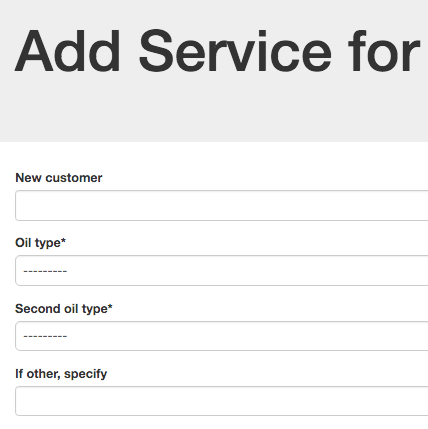Select dashed placeholder in Second oil type
Image resolution: width=428 pixels, height=429 pixels.
tap(45, 336)
